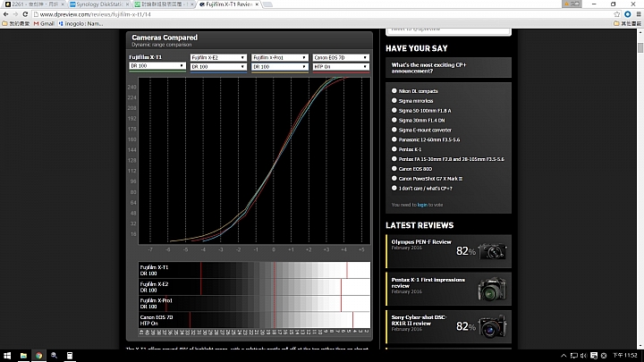Screen dimensions: 644x362
Task: Open Gmail bookmark
Action: tap(44, 24)
